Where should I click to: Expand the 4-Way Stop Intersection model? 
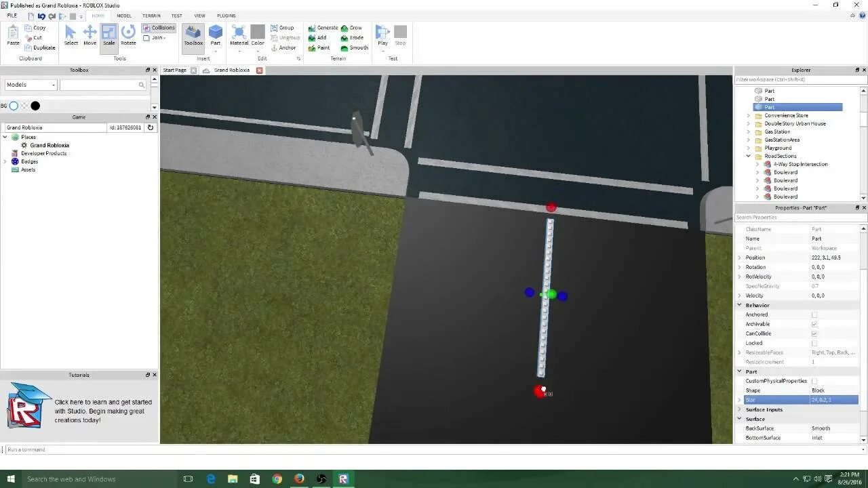coord(757,164)
